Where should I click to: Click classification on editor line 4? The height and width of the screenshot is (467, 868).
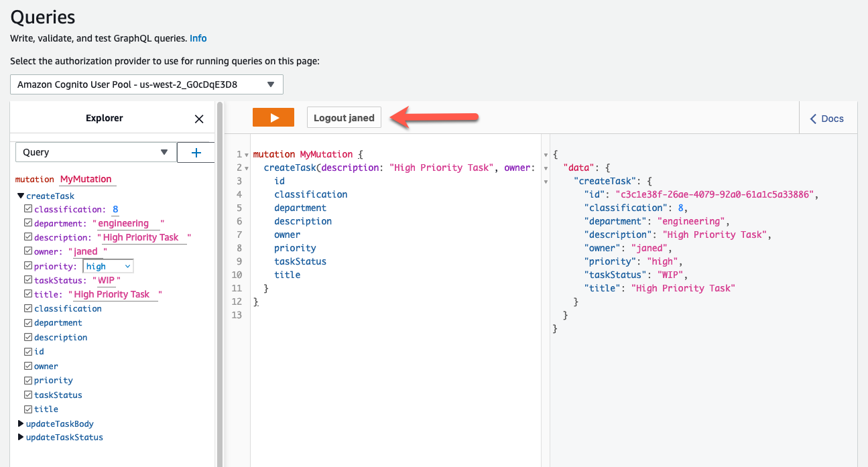tap(311, 195)
